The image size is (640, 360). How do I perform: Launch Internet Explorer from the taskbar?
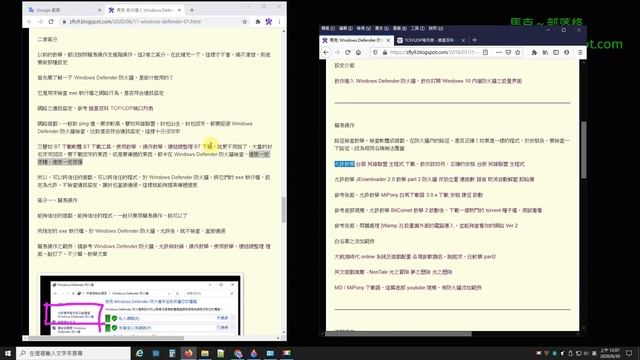click(140, 353)
